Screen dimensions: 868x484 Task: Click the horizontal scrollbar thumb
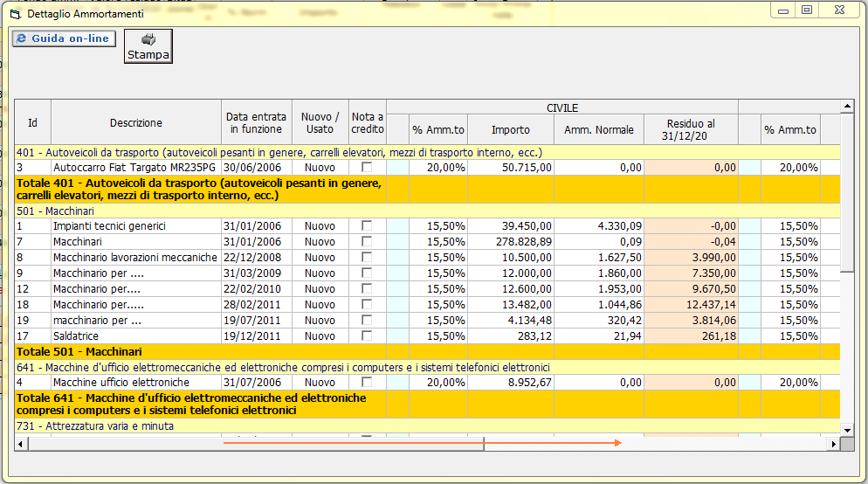(x=256, y=444)
